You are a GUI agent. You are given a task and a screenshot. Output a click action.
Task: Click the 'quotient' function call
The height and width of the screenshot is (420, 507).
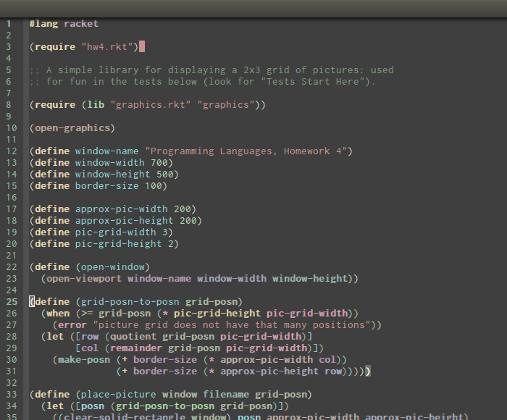pos(133,337)
